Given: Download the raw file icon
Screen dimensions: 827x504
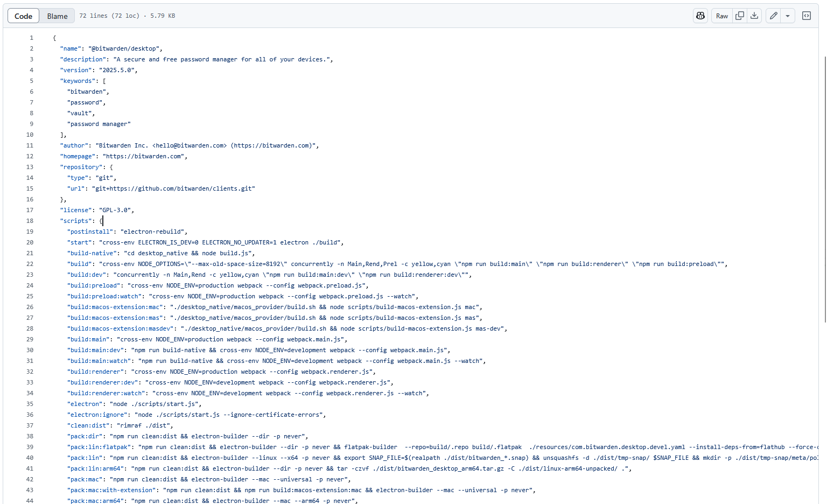Looking at the screenshot, I should [x=754, y=16].
